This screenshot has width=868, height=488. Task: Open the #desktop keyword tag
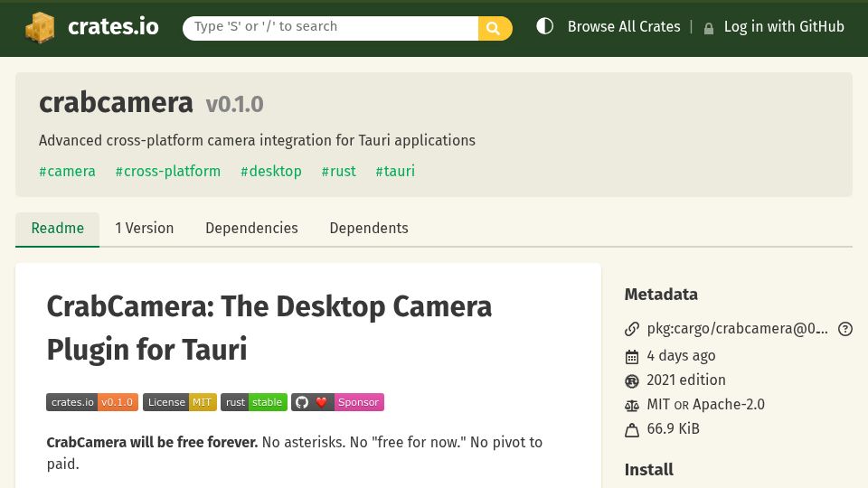270,171
